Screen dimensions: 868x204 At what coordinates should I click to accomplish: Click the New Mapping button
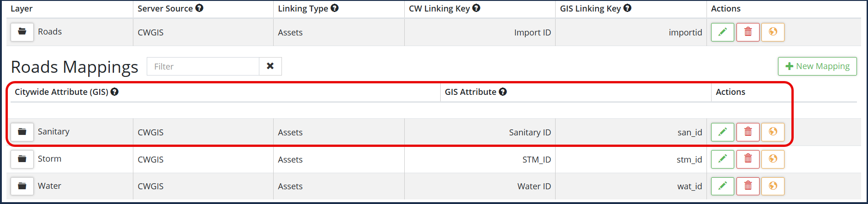[817, 66]
